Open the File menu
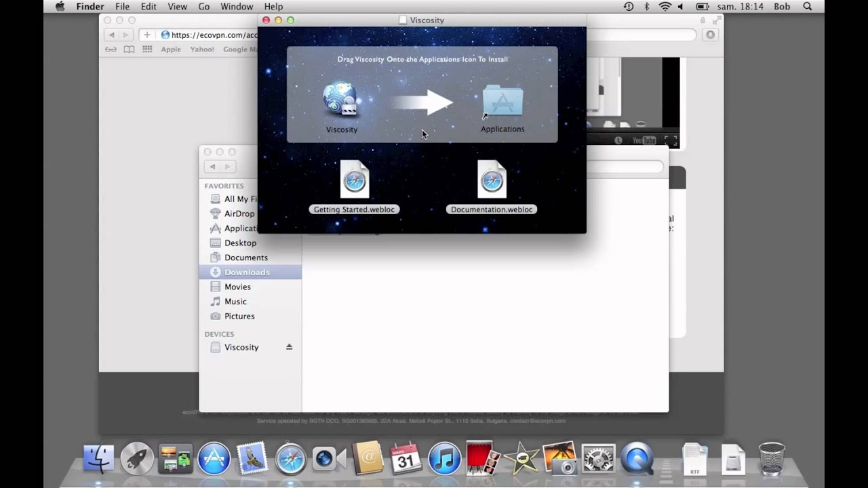This screenshot has height=488, width=868. [122, 7]
